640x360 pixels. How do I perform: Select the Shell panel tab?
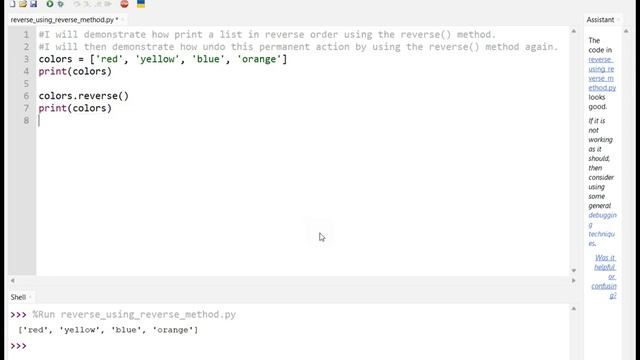(x=18, y=297)
